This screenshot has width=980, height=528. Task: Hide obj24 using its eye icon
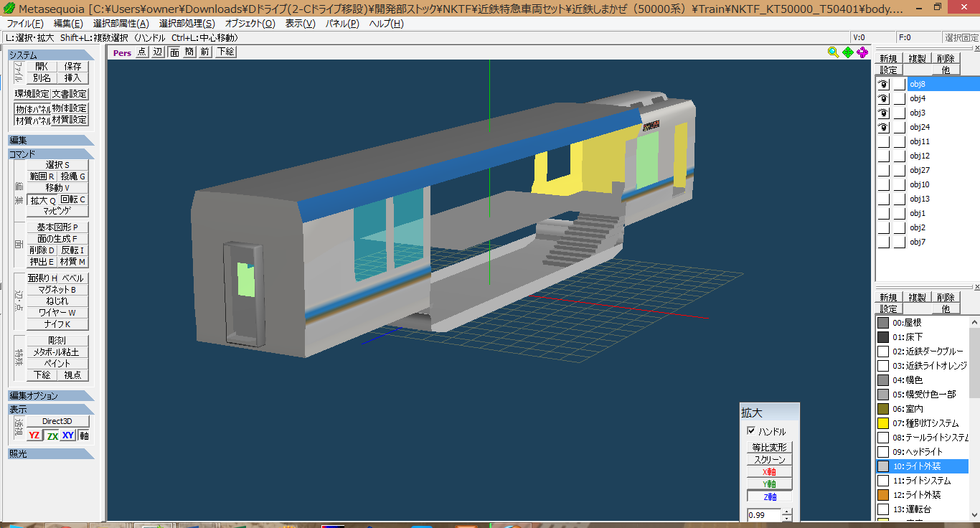tap(884, 127)
